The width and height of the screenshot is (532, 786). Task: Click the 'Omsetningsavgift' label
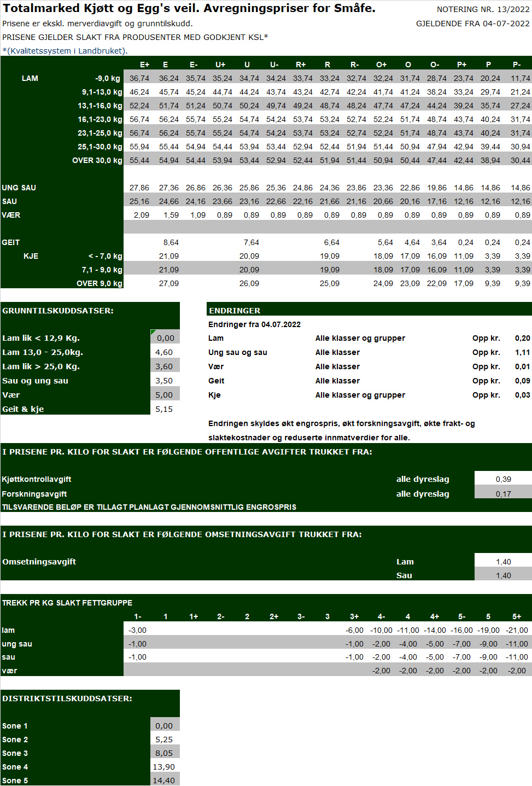pyautogui.click(x=39, y=562)
